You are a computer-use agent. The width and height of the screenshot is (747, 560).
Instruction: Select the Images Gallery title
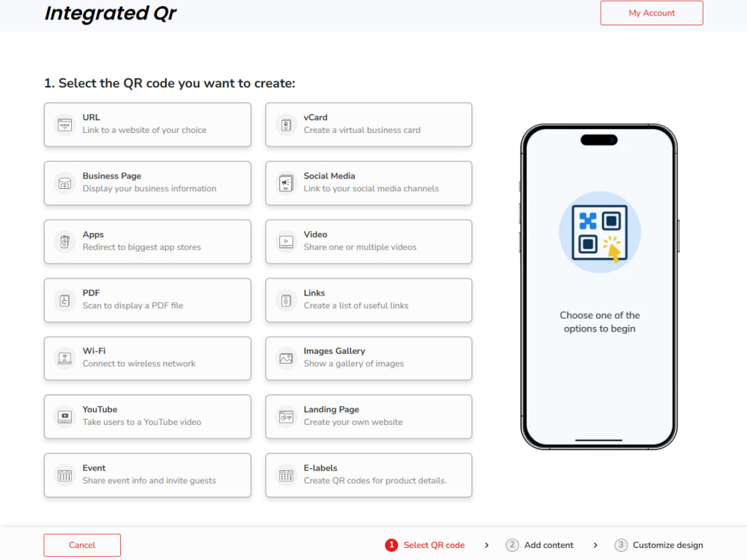click(x=335, y=351)
